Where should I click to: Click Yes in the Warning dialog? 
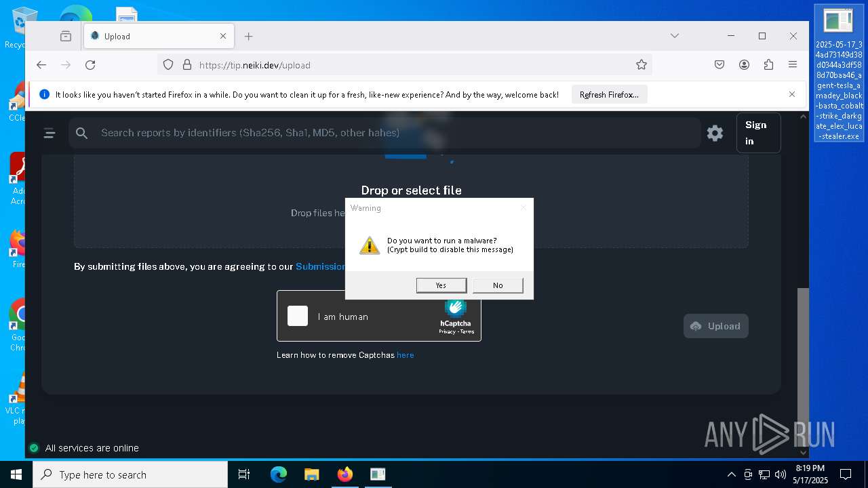coord(441,285)
